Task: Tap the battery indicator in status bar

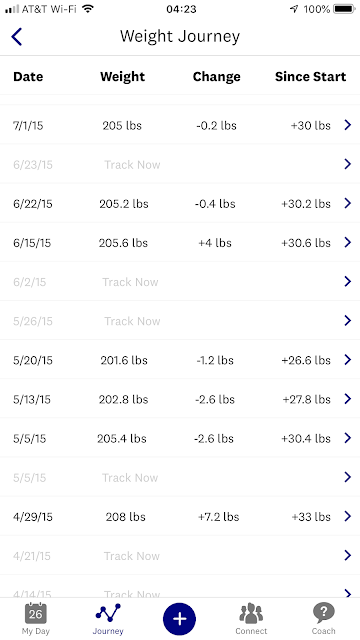Action: point(344,9)
